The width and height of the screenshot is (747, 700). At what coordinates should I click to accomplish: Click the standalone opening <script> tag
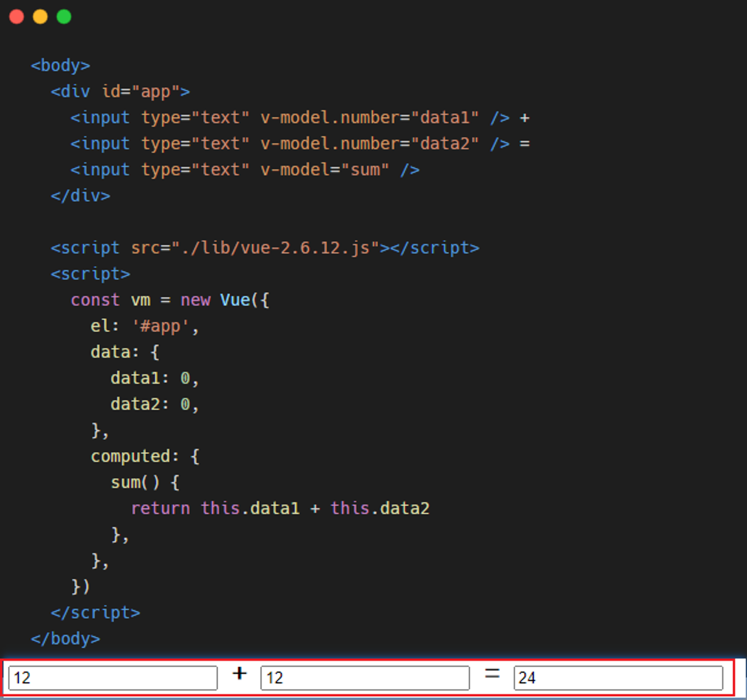pos(90,274)
